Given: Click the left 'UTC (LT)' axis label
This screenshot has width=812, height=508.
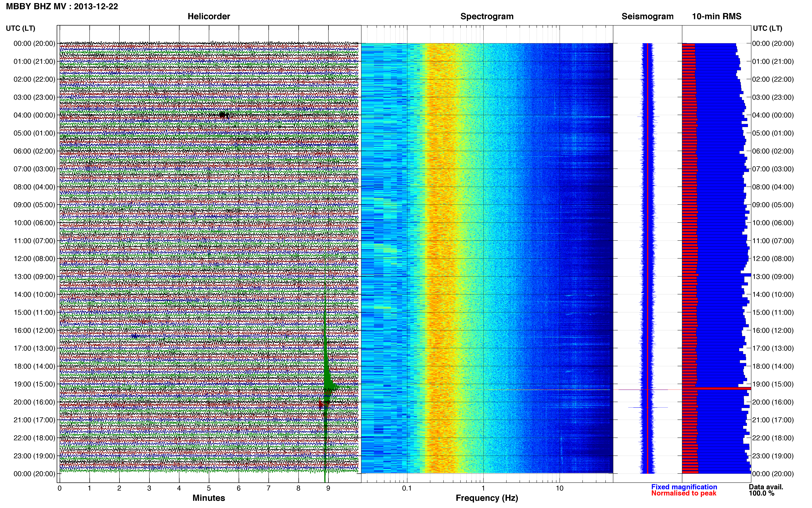Looking at the screenshot, I should point(21,28).
